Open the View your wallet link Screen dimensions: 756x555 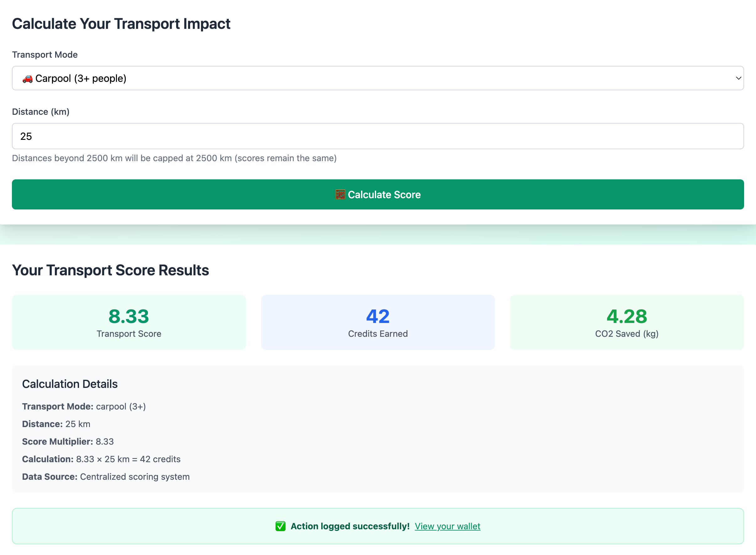coord(447,526)
